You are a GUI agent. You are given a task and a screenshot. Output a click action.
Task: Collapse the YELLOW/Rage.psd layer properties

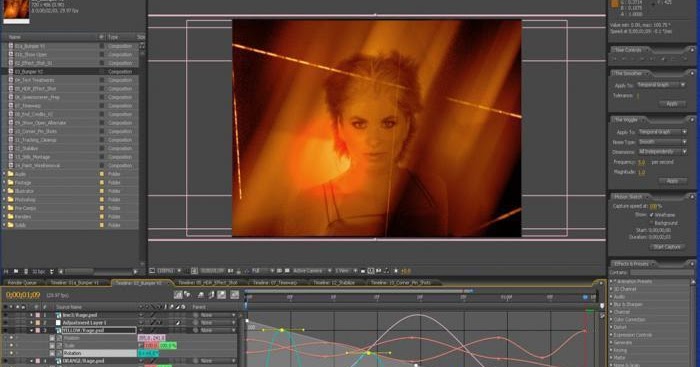click(32, 330)
